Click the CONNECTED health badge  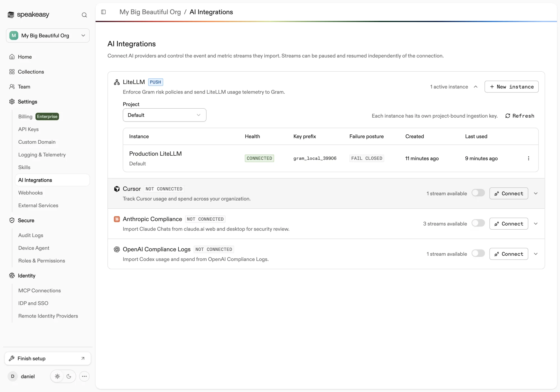point(259,158)
